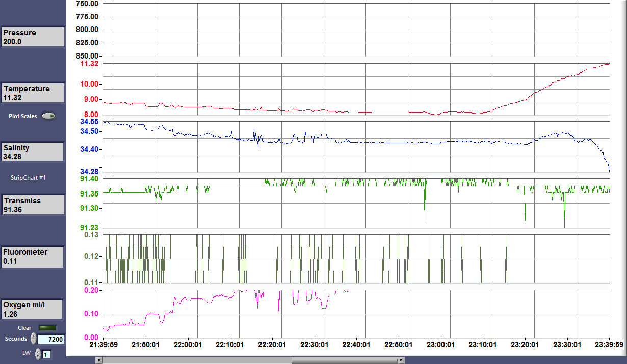The image size is (627, 364).
Task: Click the 0.12 fluorometer scale value
Action: pos(90,256)
